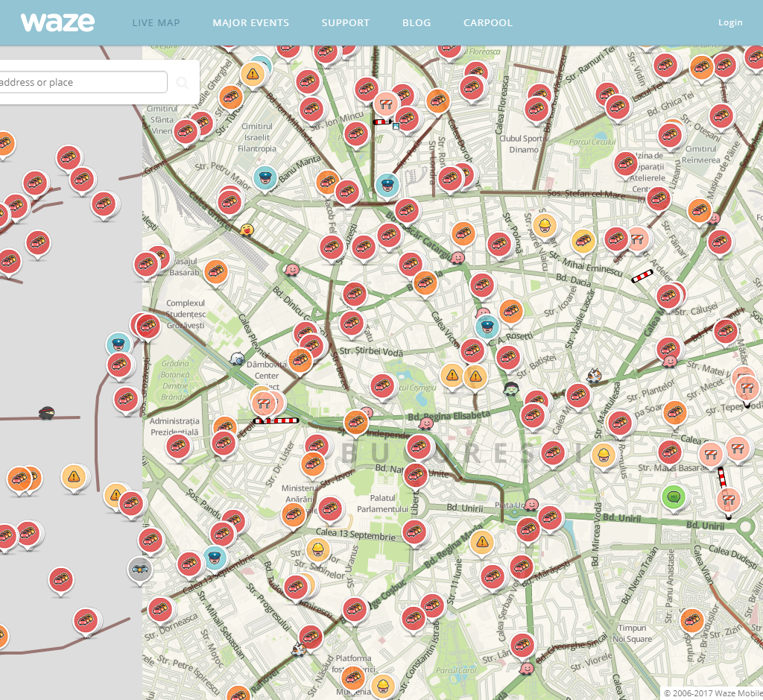Click the address search input field
The width and height of the screenshot is (763, 700).
click(x=82, y=82)
